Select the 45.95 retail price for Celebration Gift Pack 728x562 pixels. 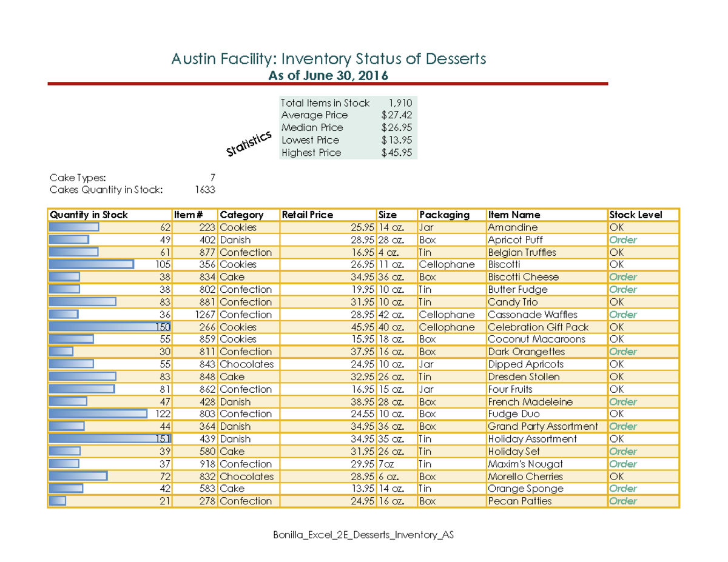click(x=363, y=327)
